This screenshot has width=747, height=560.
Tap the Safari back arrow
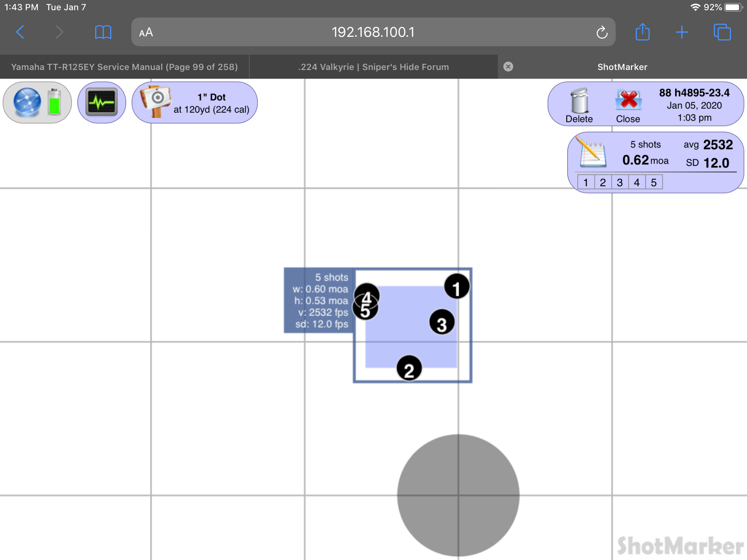(x=20, y=32)
